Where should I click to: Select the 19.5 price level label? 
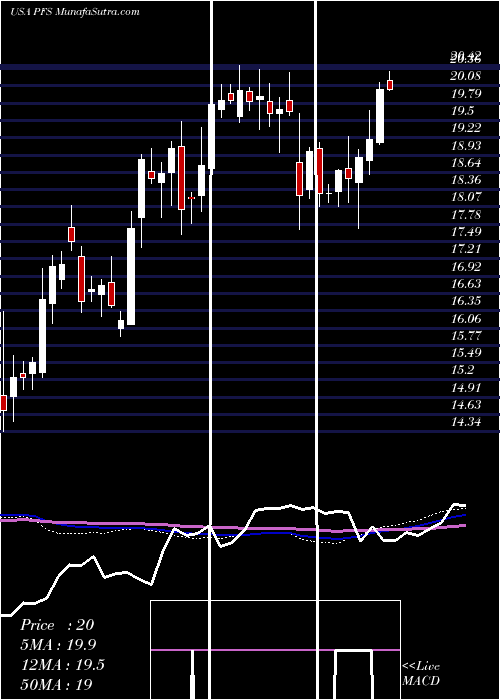(x=462, y=111)
